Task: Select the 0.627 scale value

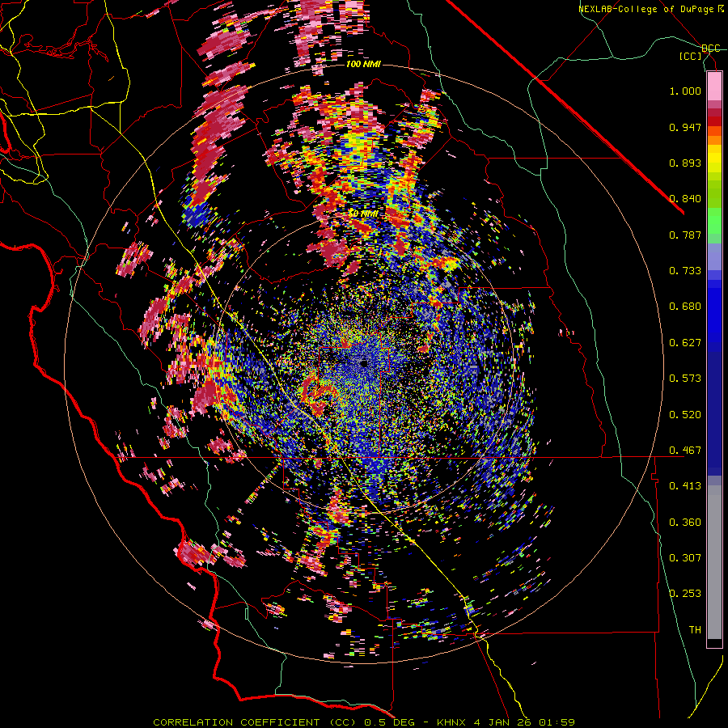Action: click(685, 343)
